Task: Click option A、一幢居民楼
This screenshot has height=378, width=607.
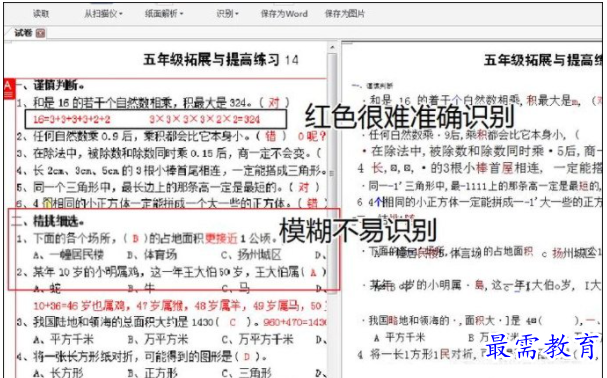Action: pos(69,254)
